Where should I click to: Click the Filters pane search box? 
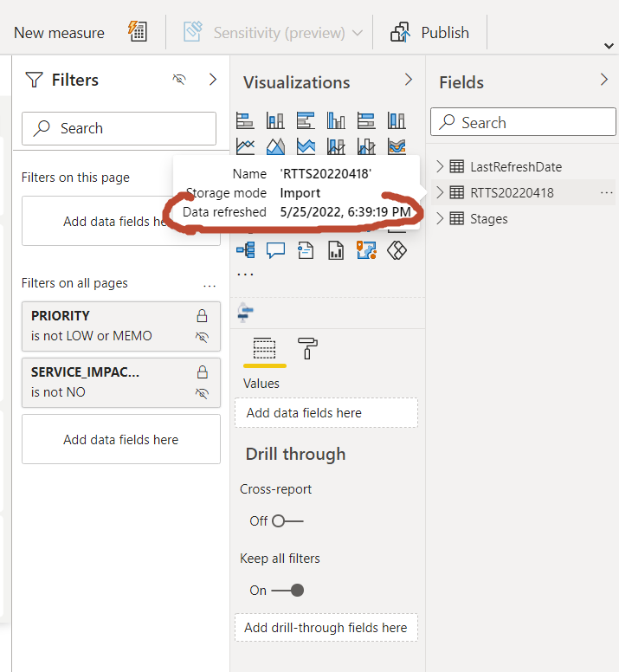coord(119,128)
